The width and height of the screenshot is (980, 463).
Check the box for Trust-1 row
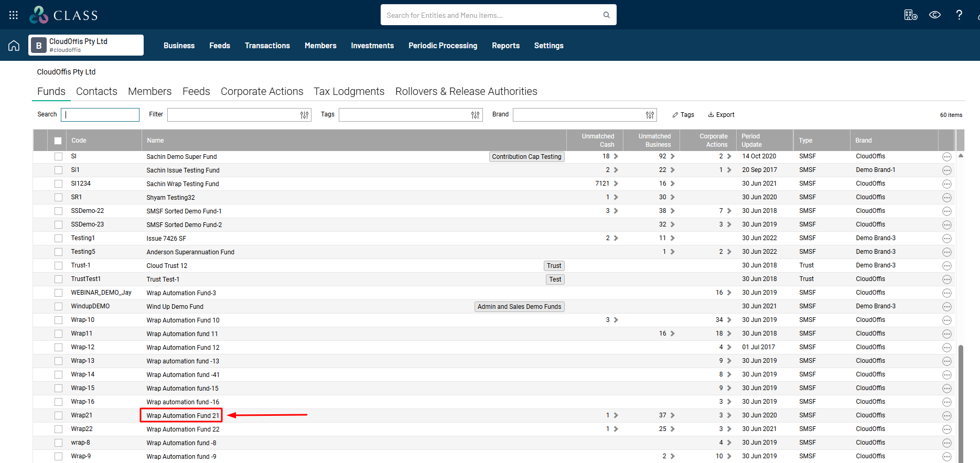click(x=59, y=266)
